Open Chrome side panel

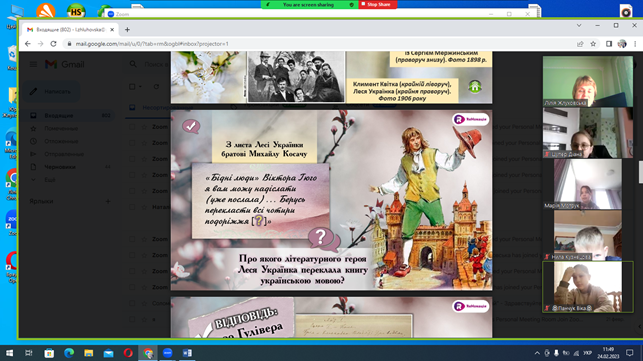[609, 43]
